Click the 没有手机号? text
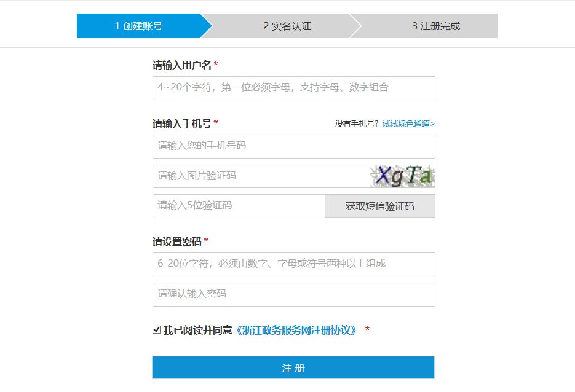This screenshot has height=392, width=575. [357, 124]
